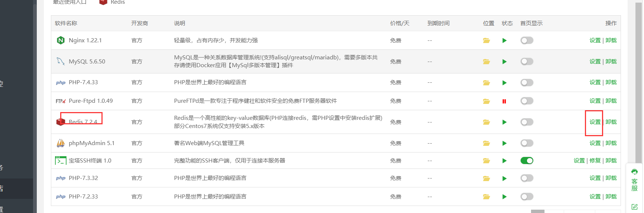The height and width of the screenshot is (213, 644).
Task: Click the PHP-7.3.32 play status icon
Action: coord(504,178)
